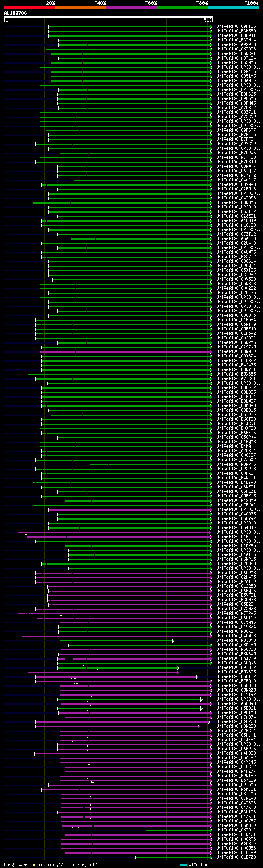Select label UniRef100_Q4N471
This screenshot has width=263, height=868.
[x=236, y=834]
